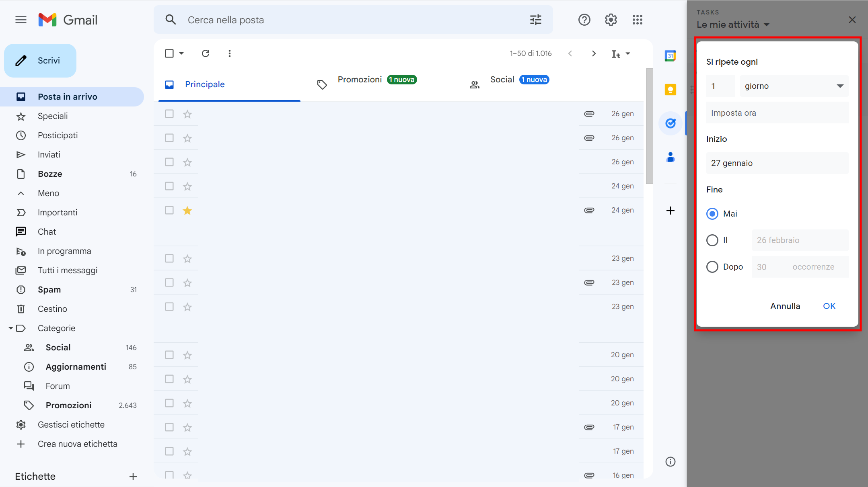Switch to the Promozioni tab
The width and height of the screenshot is (868, 487).
(360, 80)
